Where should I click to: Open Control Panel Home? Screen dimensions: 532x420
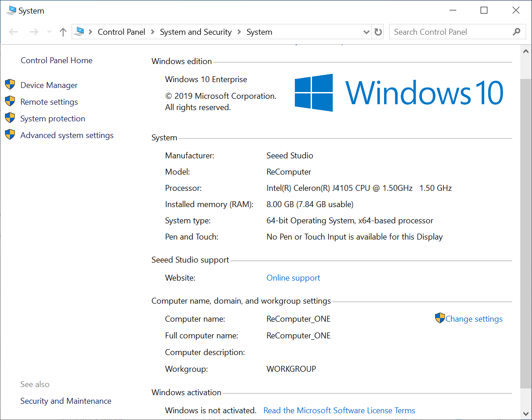[x=57, y=60]
